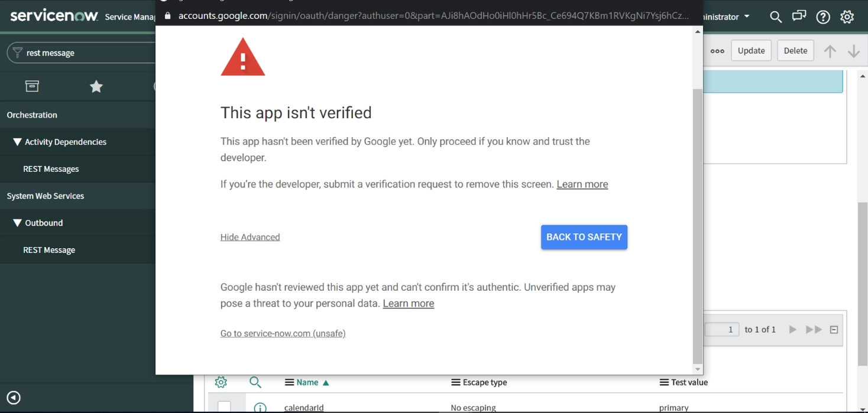
Task: Click last page double-arrow in pager
Action: (814, 330)
